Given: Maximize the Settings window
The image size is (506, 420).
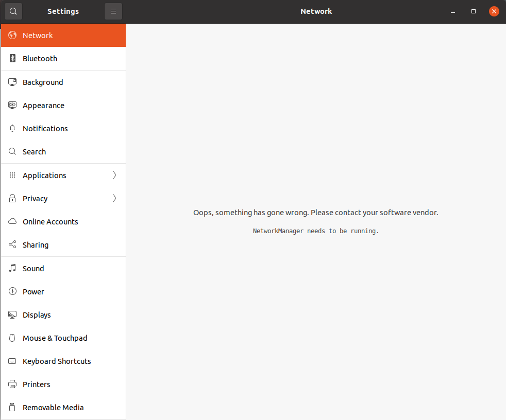Looking at the screenshot, I should tap(474, 11).
